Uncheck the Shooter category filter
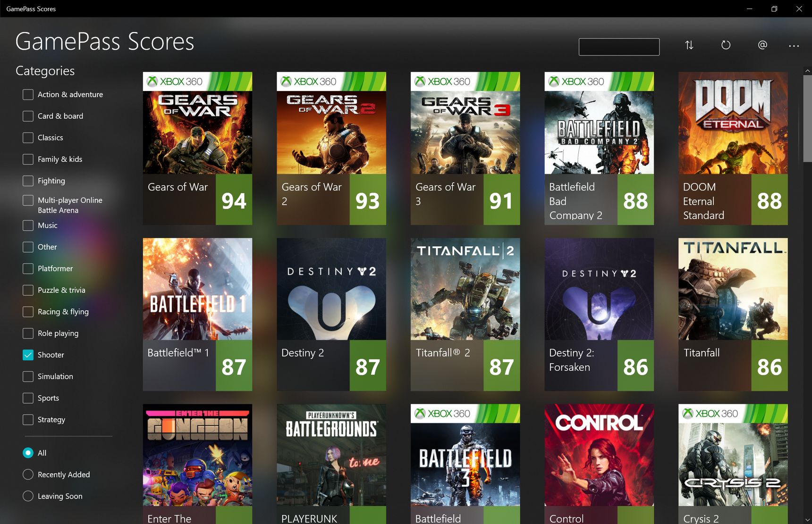812x524 pixels. coord(28,355)
